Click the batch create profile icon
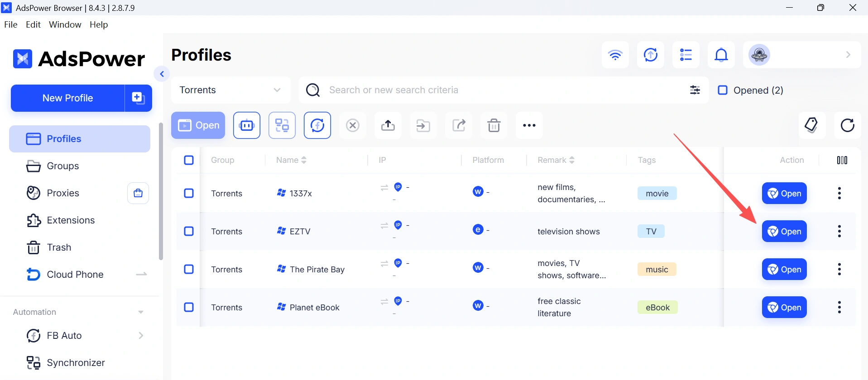 click(138, 98)
